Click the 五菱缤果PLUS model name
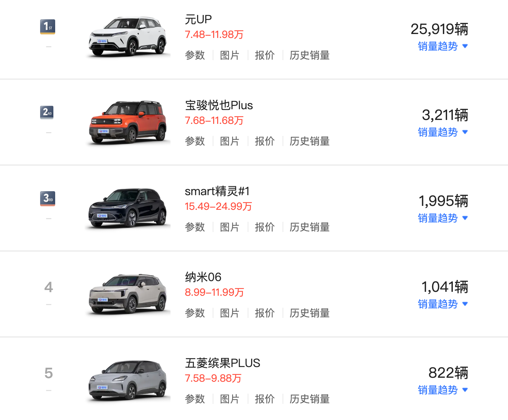Image resolution: width=508 pixels, height=420 pixels. [x=222, y=363]
